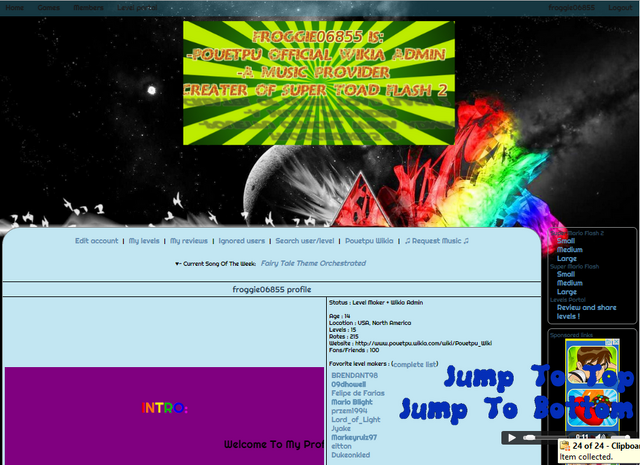Open the candy heart game ad thumbnail

[592, 409]
